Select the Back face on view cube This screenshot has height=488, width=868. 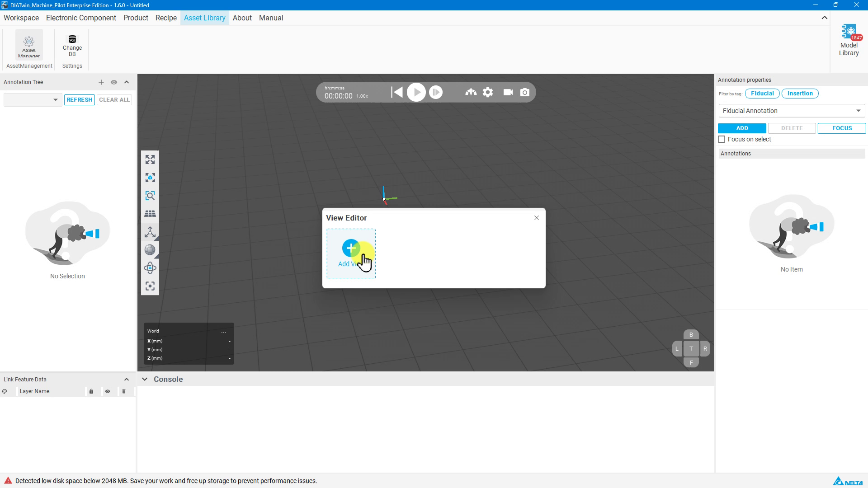(691, 335)
